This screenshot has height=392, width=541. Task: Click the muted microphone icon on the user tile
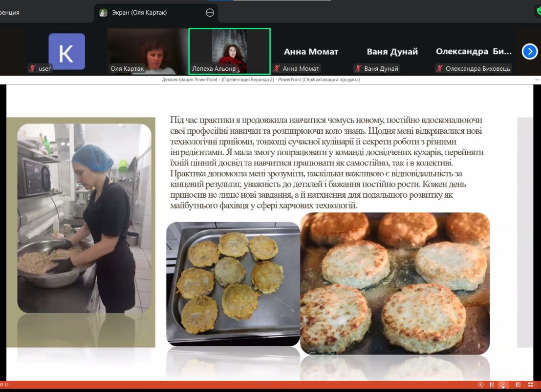coord(33,69)
